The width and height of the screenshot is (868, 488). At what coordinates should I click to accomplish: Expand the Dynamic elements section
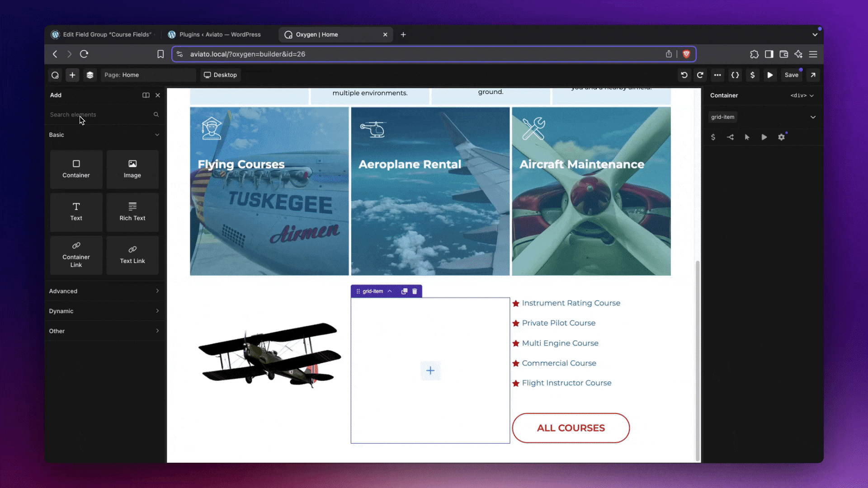click(104, 311)
